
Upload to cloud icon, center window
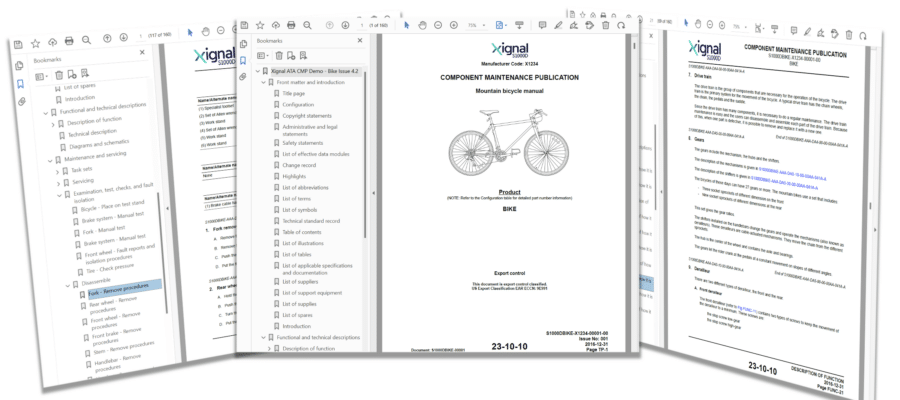tap(276, 25)
